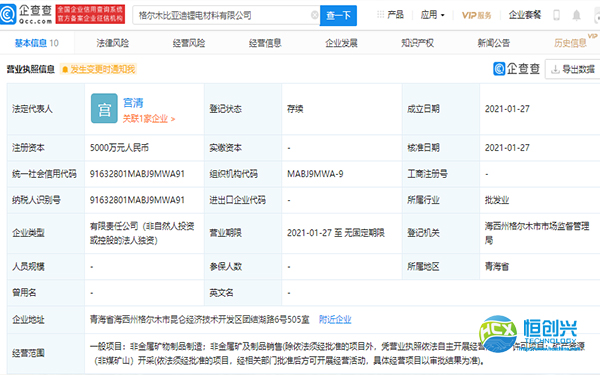
Task: Switch to the 法律风险 tab
Action: pos(112,43)
